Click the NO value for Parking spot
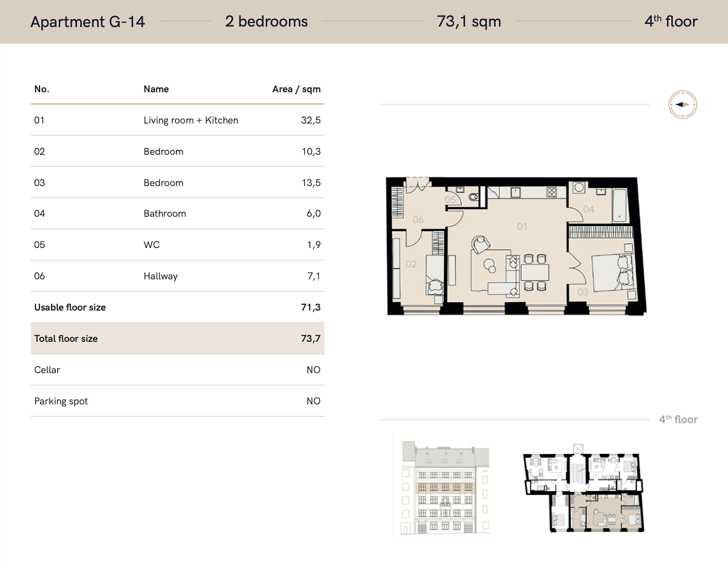The width and height of the screenshot is (728, 568). coord(313,401)
